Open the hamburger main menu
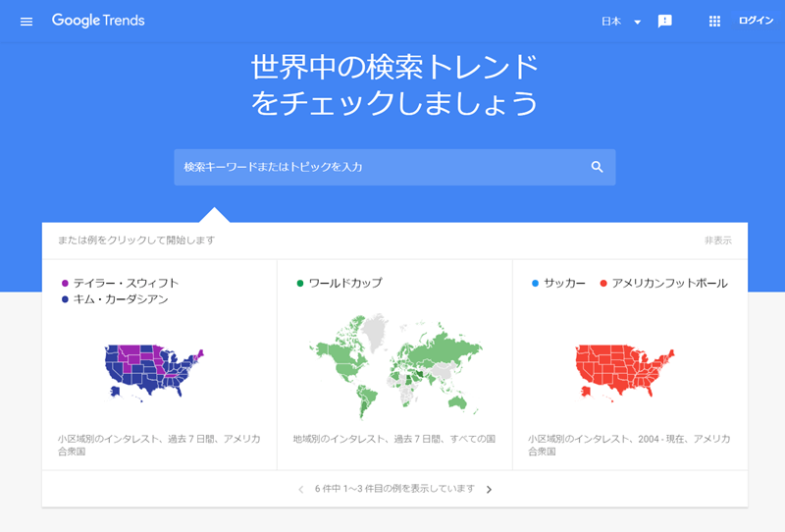 (x=26, y=22)
